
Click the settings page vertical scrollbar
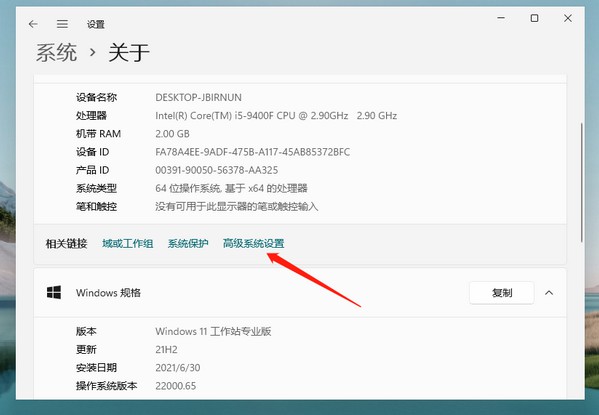coord(581,182)
